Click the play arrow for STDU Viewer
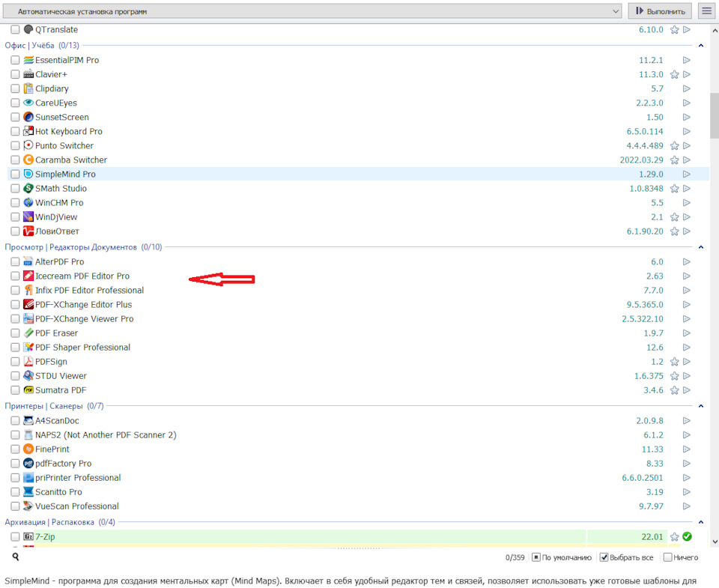The image size is (719, 588). point(687,376)
